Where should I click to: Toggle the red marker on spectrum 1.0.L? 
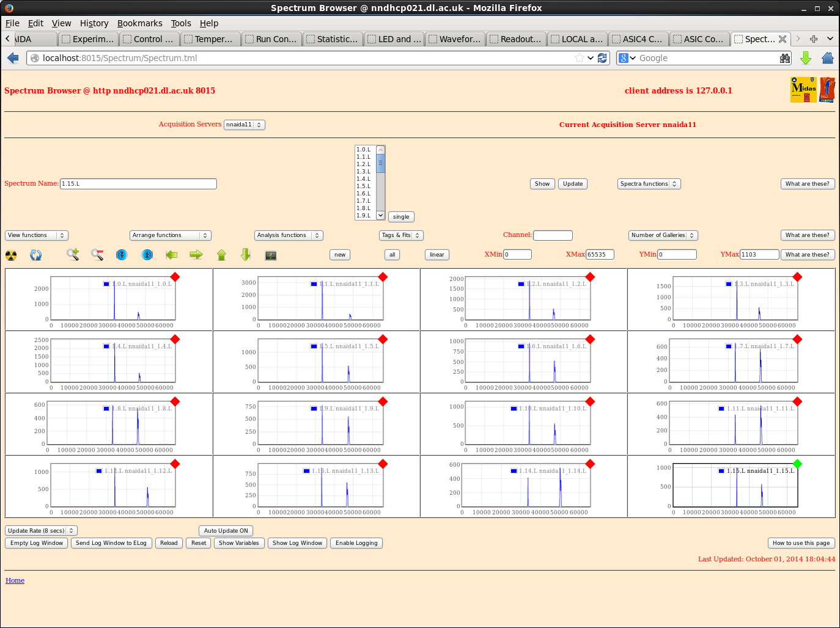175,277
